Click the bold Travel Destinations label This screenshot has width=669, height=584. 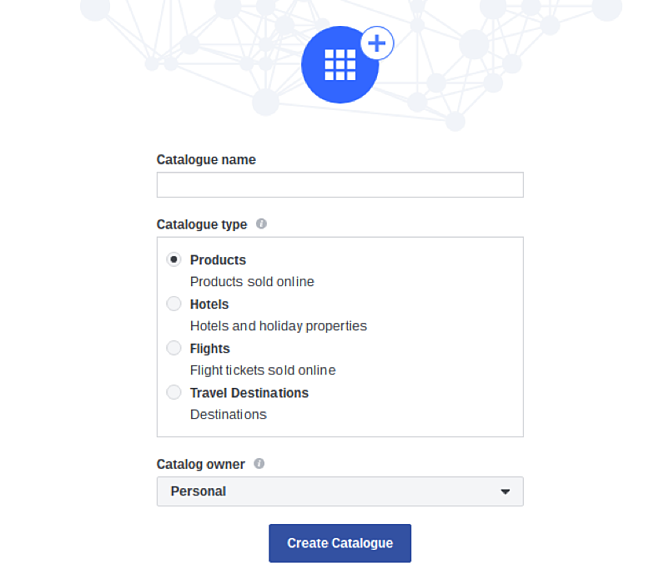coord(249,393)
